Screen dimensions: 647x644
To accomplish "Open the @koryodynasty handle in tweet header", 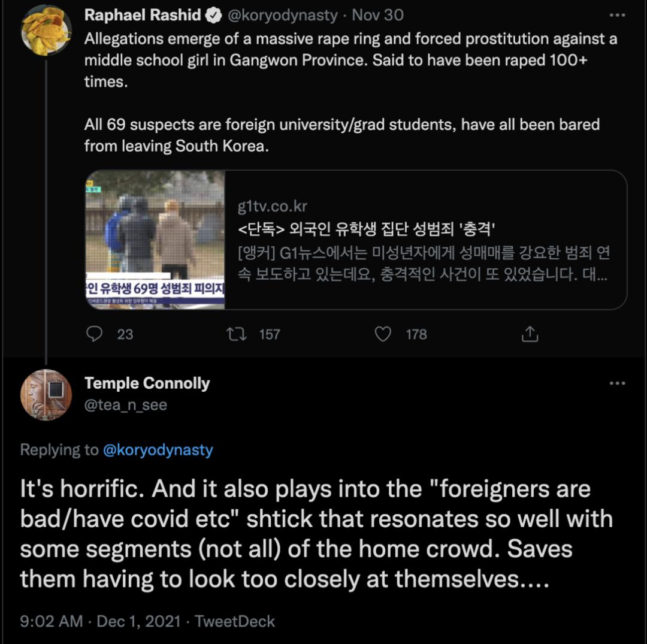I will [282, 15].
